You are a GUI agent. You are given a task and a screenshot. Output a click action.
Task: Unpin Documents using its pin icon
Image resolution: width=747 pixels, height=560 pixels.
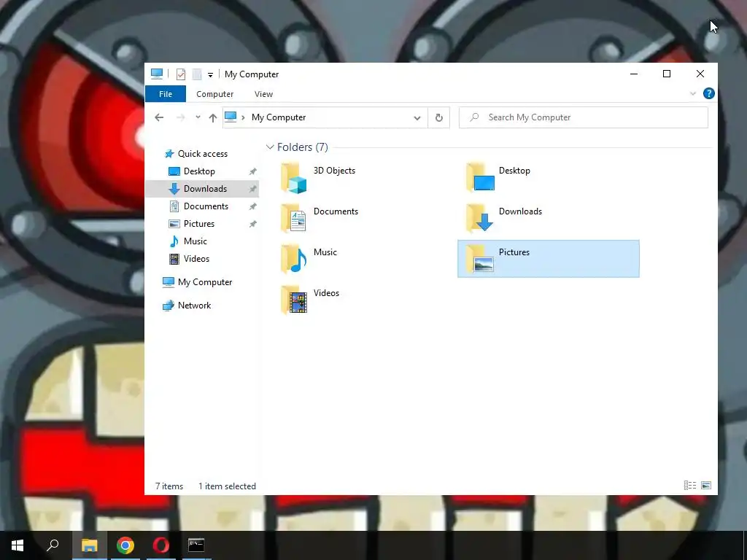253,206
